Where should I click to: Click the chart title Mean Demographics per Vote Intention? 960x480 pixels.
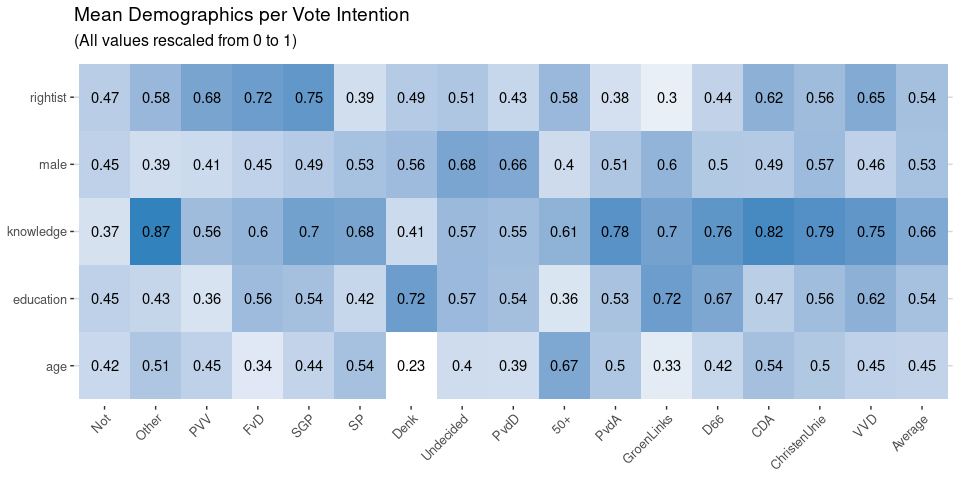[241, 15]
